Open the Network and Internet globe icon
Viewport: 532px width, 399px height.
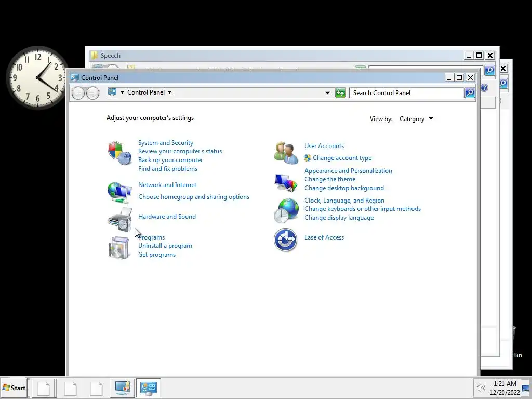(x=119, y=192)
